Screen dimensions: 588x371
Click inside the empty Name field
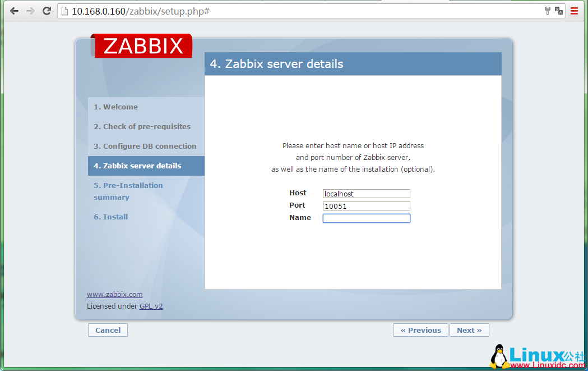pyautogui.click(x=366, y=218)
